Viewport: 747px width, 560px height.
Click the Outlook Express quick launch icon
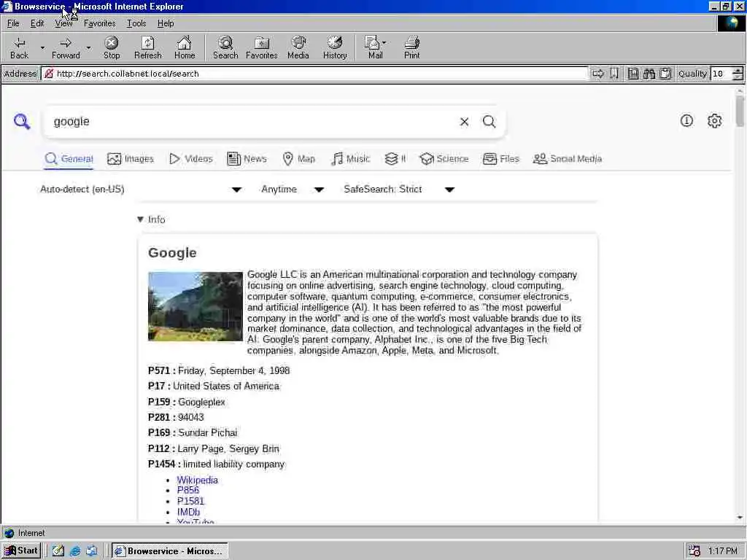(x=91, y=551)
